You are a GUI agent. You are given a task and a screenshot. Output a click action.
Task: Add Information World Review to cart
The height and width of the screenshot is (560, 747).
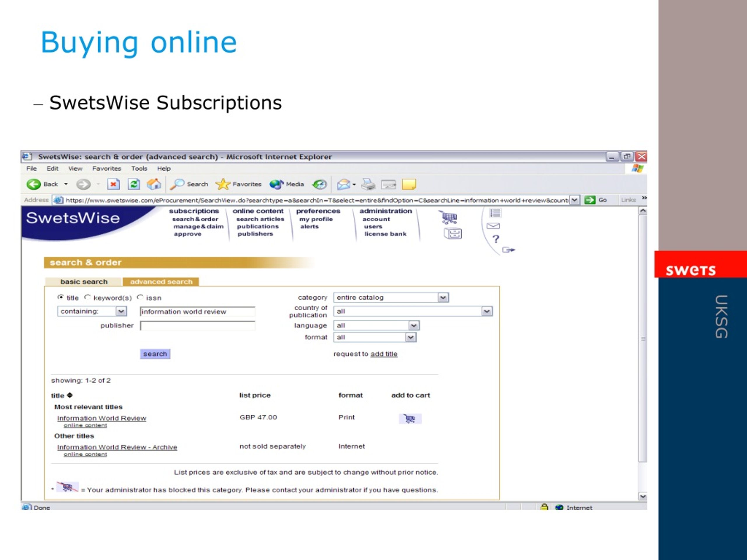[x=410, y=419]
